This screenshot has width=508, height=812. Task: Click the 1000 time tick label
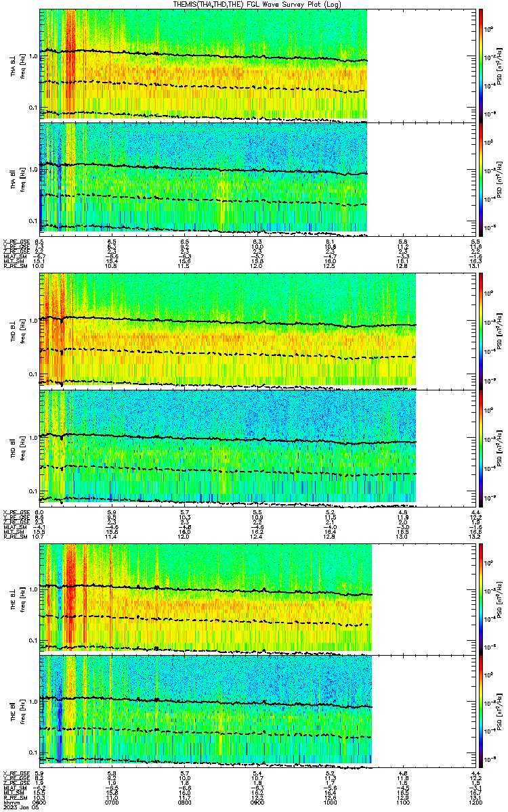tap(331, 801)
